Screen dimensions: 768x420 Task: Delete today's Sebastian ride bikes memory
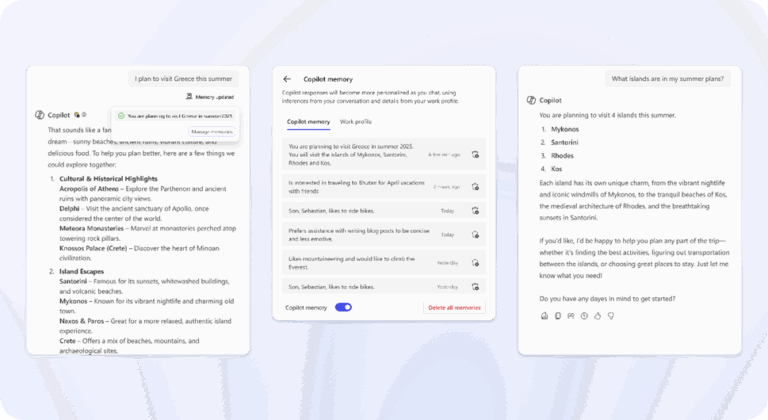pyautogui.click(x=475, y=211)
